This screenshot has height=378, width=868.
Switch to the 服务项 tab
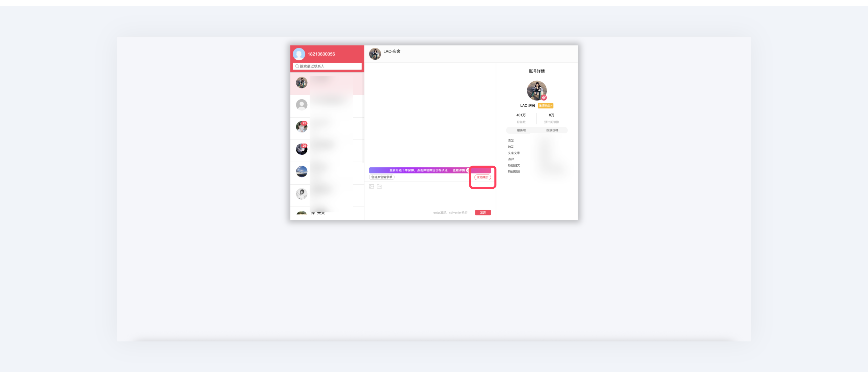pyautogui.click(x=521, y=130)
